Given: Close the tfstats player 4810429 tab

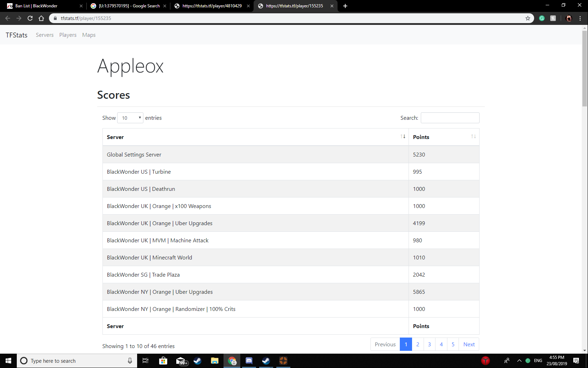Looking at the screenshot, I should click(248, 6).
